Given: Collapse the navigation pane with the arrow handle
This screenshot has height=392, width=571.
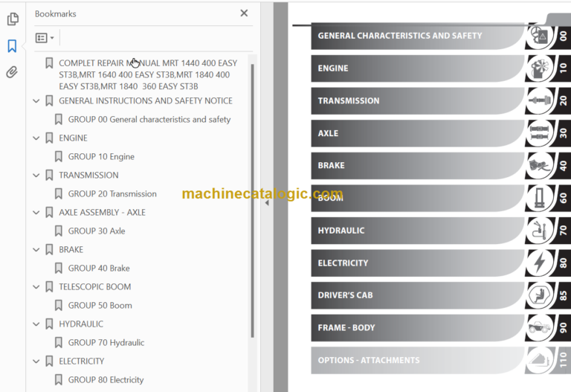Looking at the screenshot, I should 267,203.
